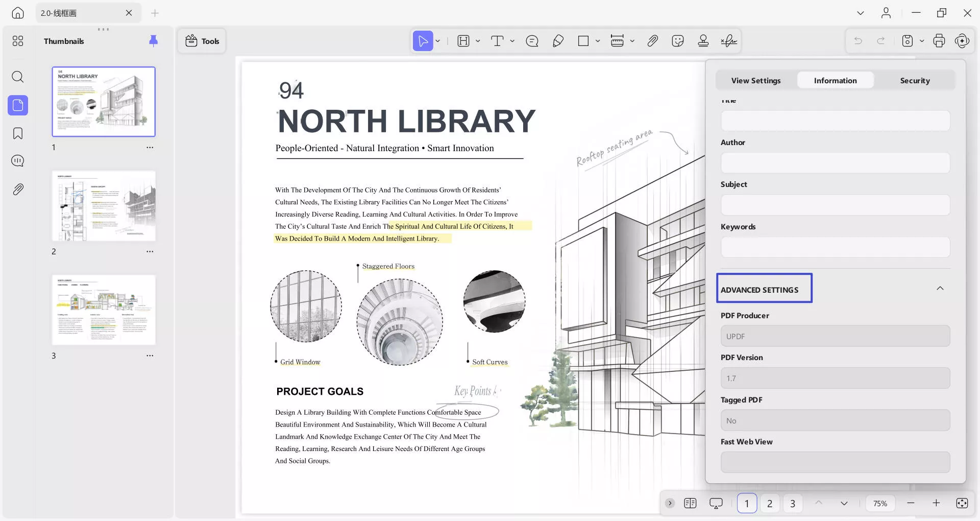Viewport: 980px width, 521px height.
Task: Select the stamp tool in toolbar
Action: (x=703, y=41)
